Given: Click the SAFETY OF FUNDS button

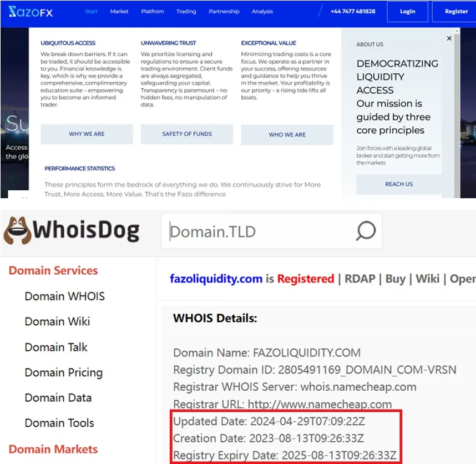Looking at the screenshot, I should point(187,134).
